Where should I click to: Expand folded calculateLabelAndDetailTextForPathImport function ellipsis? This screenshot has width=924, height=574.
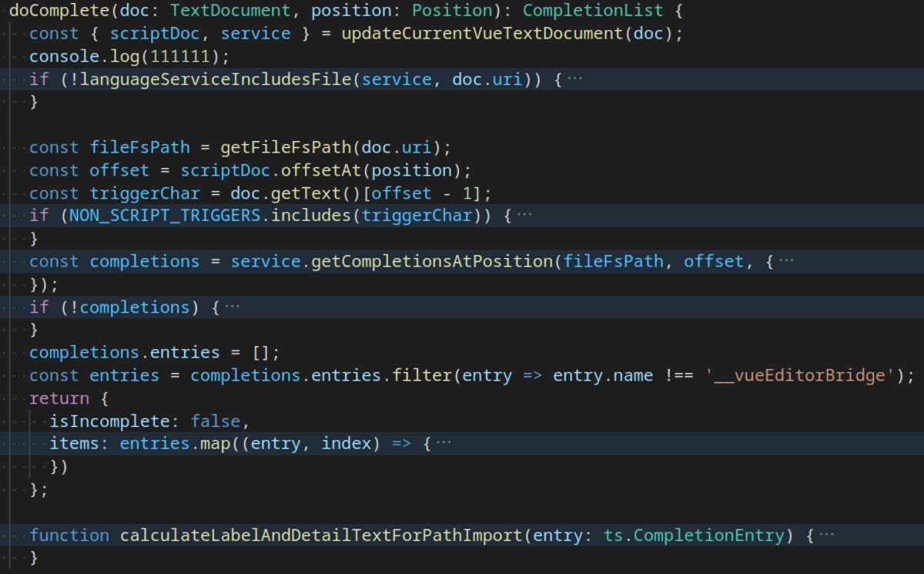point(826,535)
